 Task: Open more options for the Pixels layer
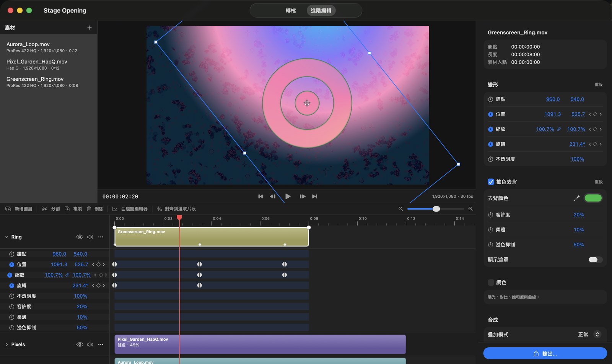click(x=101, y=344)
